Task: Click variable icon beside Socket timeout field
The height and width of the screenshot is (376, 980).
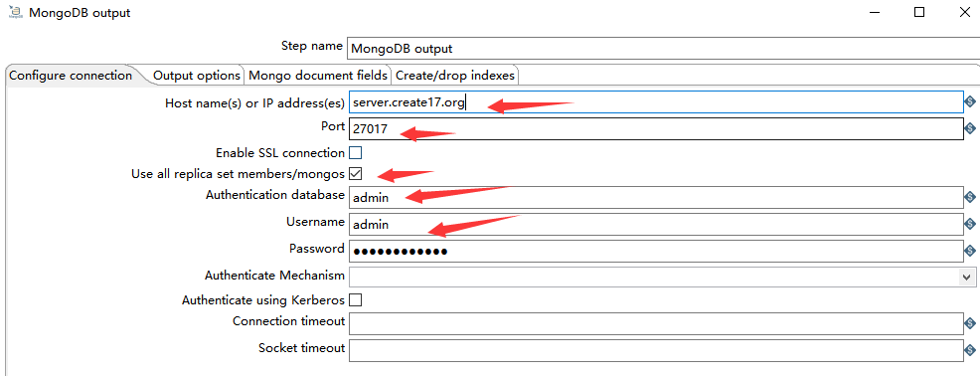Action: 970,350
